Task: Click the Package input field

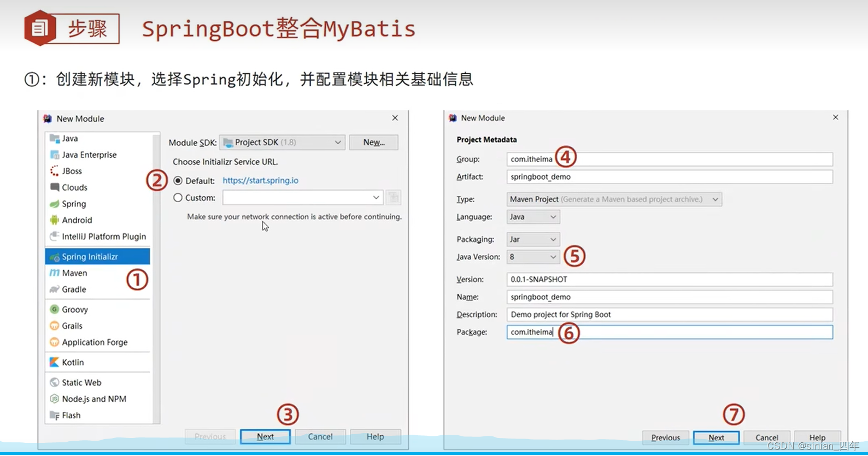Action: 670,332
